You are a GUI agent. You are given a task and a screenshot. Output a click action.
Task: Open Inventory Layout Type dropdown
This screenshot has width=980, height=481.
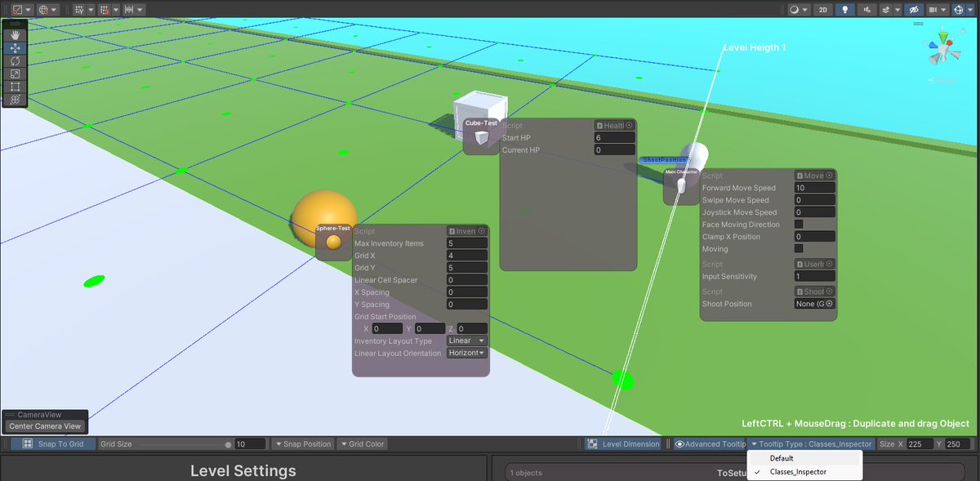[466, 341]
